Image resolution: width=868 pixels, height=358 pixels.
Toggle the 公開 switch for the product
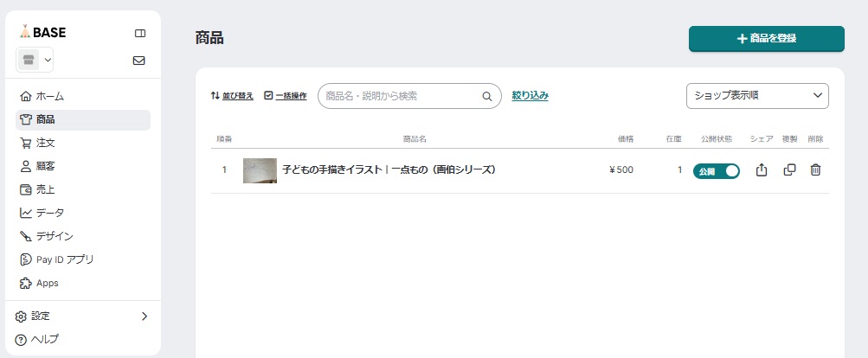pyautogui.click(x=717, y=170)
